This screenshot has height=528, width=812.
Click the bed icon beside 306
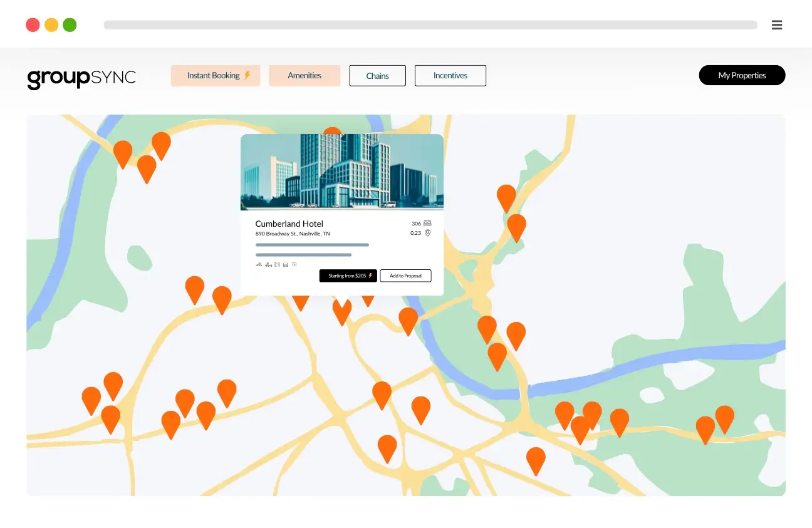(427, 223)
